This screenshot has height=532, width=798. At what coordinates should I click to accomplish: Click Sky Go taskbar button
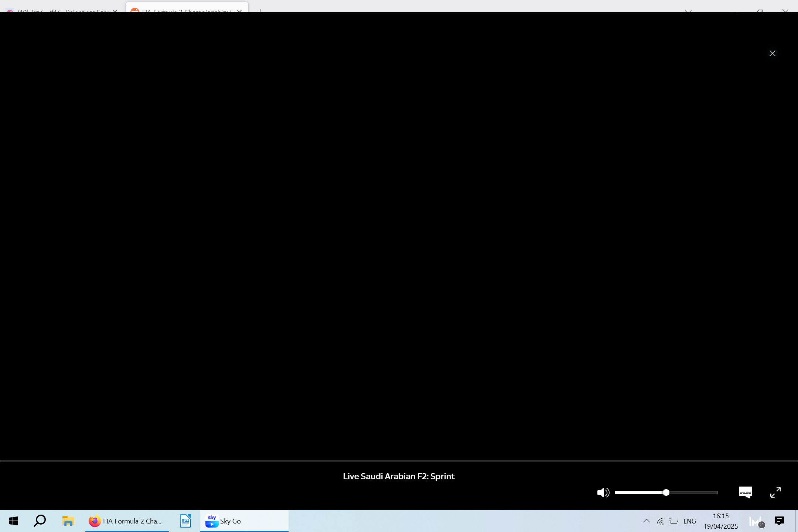(x=244, y=521)
